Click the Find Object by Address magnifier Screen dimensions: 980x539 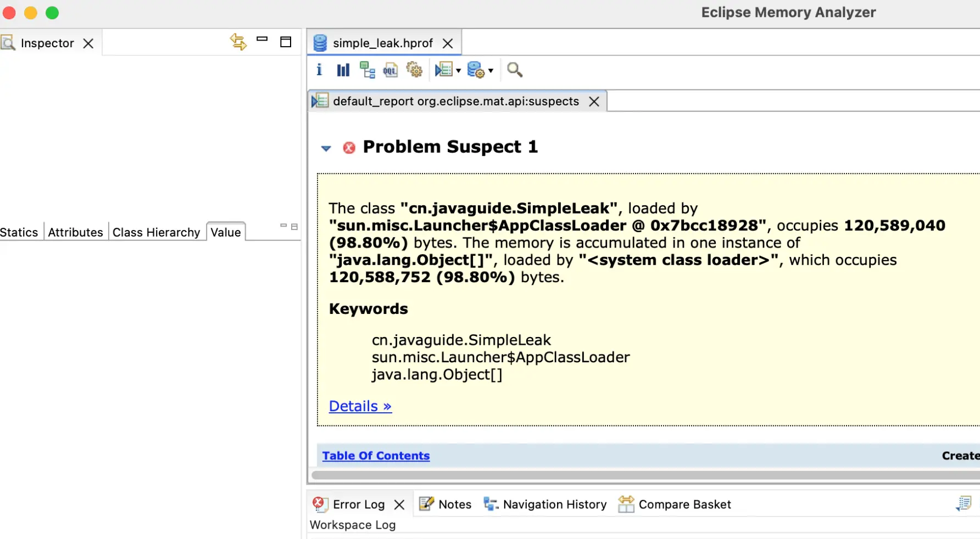(x=515, y=70)
